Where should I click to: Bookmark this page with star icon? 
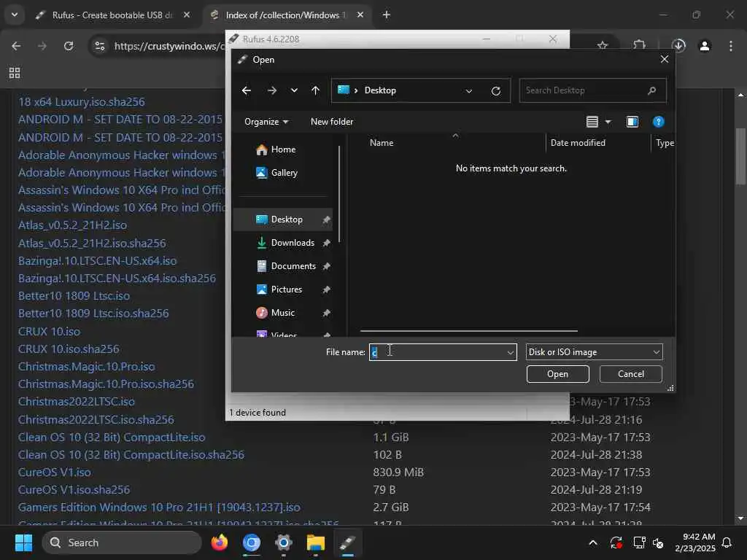click(603, 46)
